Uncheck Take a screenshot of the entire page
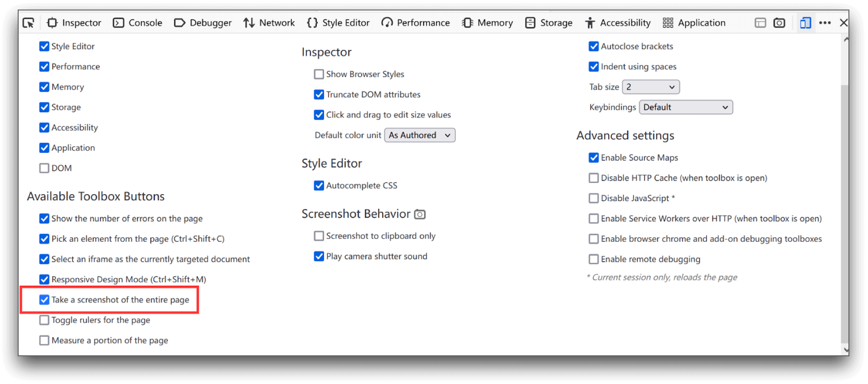 coord(44,300)
